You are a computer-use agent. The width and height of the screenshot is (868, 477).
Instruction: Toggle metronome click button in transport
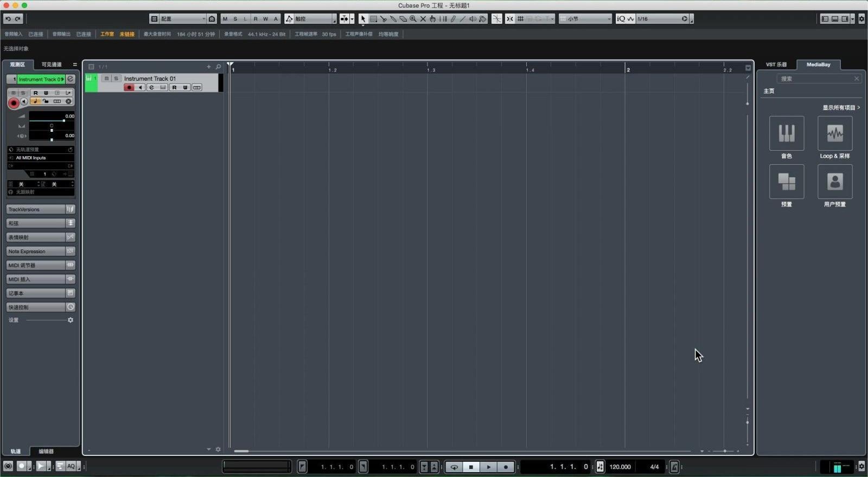pos(674,467)
